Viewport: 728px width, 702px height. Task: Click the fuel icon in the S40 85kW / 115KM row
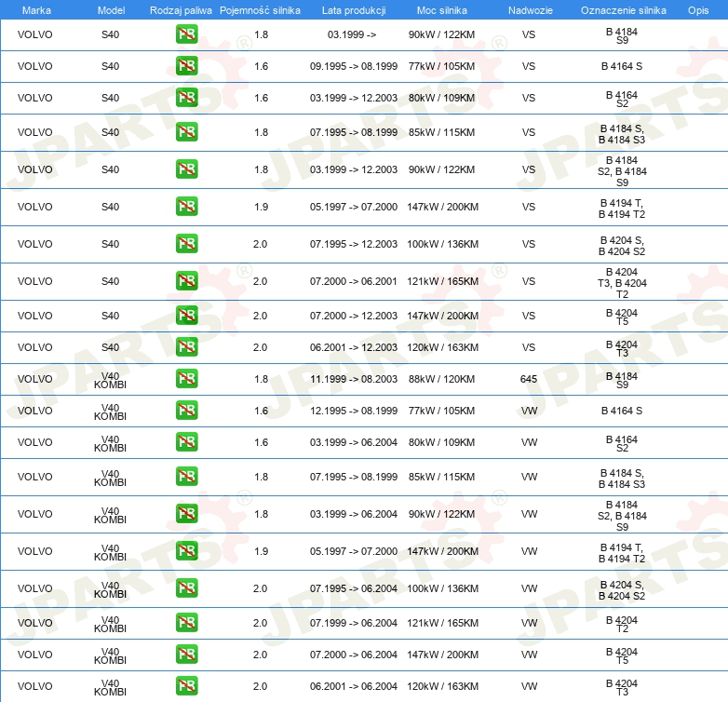(x=186, y=131)
